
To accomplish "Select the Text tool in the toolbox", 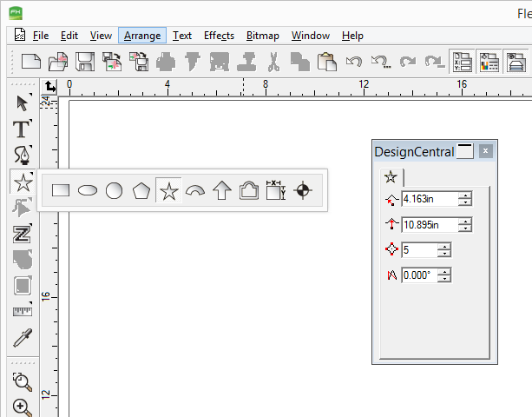I will click(x=22, y=129).
